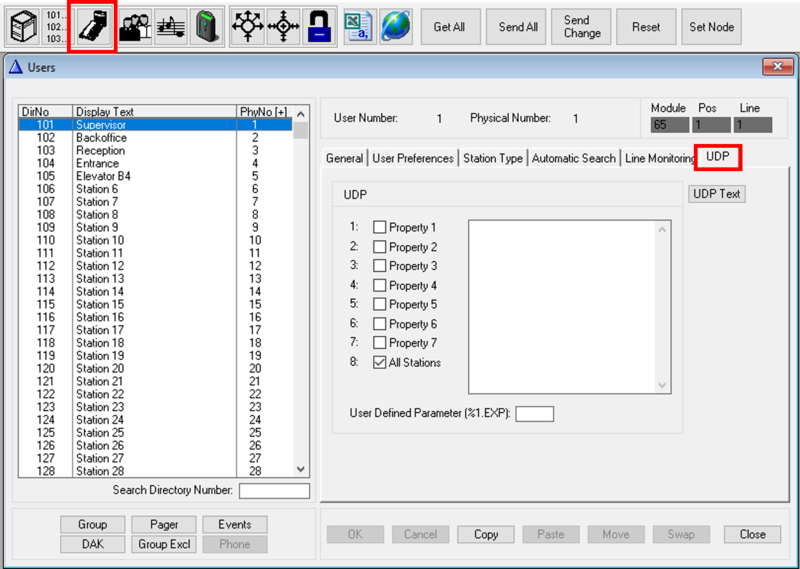Click the Send All button
Screen dimensions: 800x569
click(x=518, y=27)
